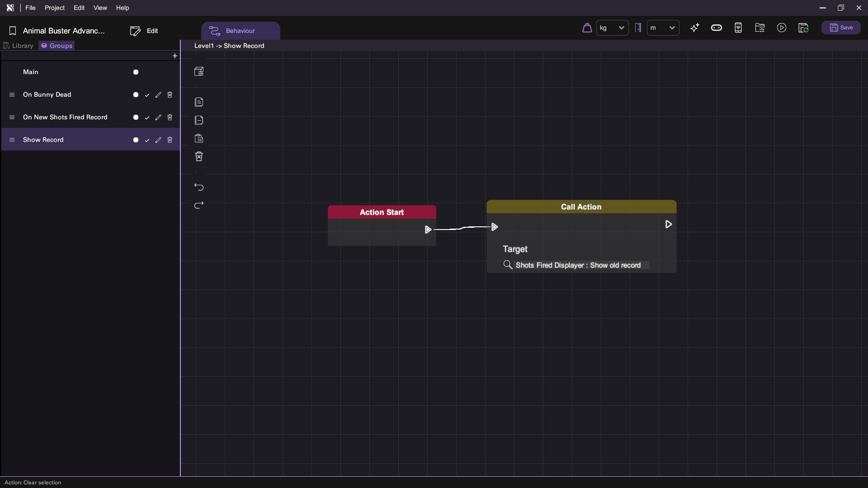Add a new group with plus button

[175, 56]
